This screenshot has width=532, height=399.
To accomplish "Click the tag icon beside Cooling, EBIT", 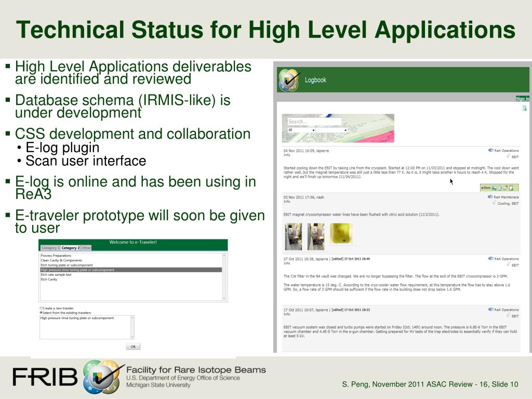I will point(494,203).
